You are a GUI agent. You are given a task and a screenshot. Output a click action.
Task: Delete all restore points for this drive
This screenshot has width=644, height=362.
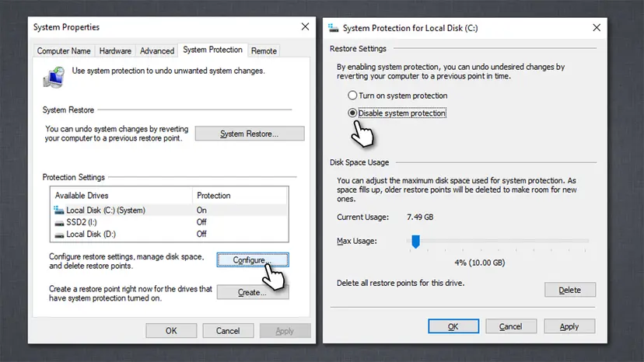pos(570,290)
